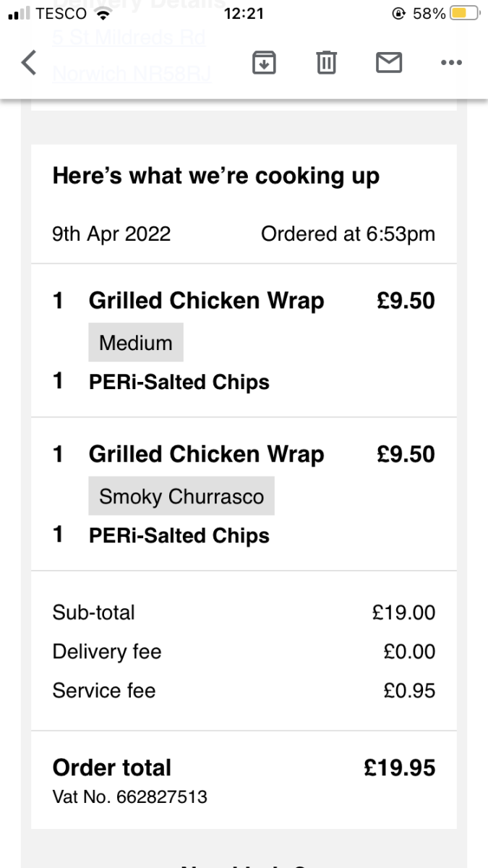Open the Norwich NR58RJ address link
This screenshot has height=868, width=488.
click(x=132, y=75)
